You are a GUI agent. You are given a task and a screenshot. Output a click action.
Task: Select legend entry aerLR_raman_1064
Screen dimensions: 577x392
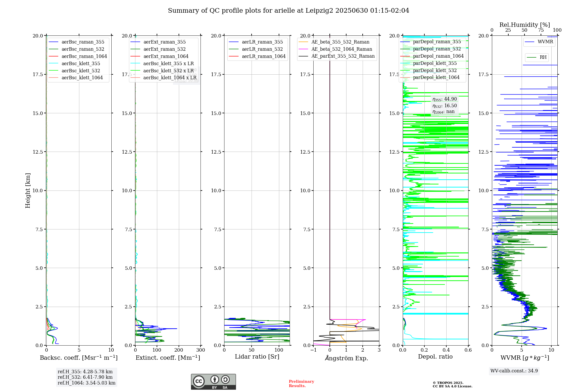tap(257, 56)
